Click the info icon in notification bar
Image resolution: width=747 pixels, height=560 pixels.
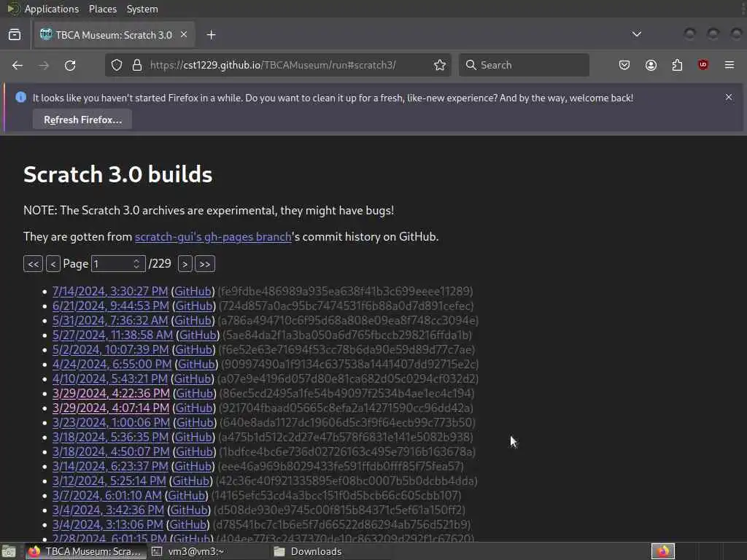[20, 97]
